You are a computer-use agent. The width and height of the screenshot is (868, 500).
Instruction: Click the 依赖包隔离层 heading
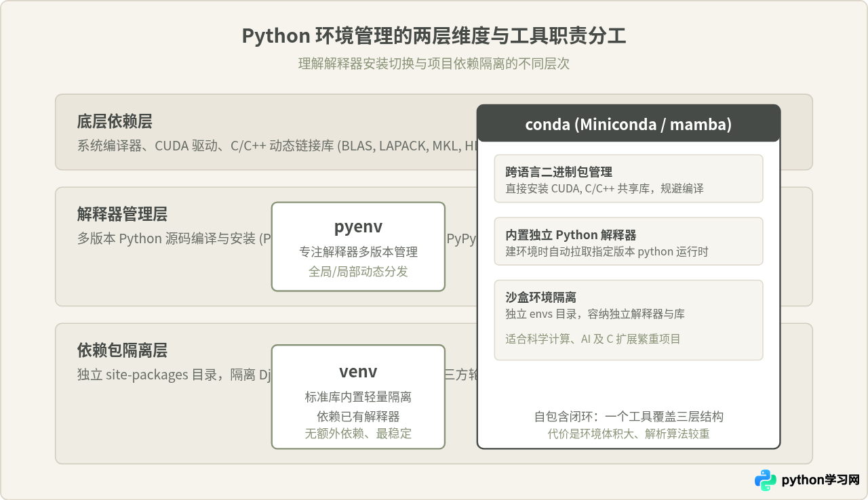(122, 350)
